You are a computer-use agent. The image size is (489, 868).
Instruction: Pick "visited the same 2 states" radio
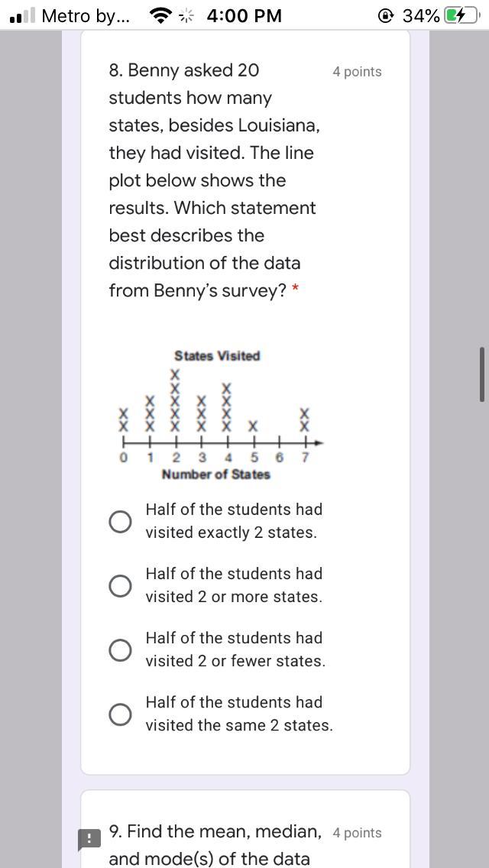120,714
